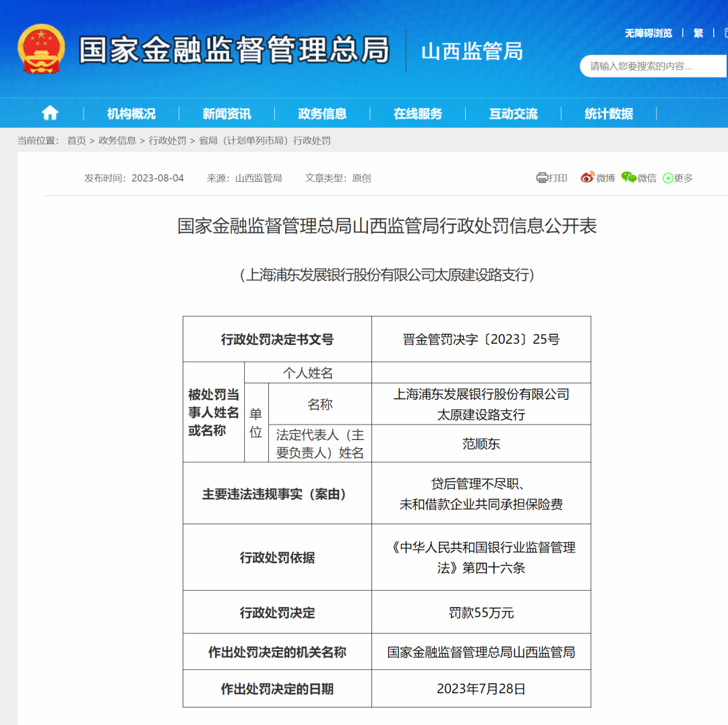This screenshot has width=728, height=725.
Task: Click the 国家金融监督管理总局 site title
Action: 234,50
